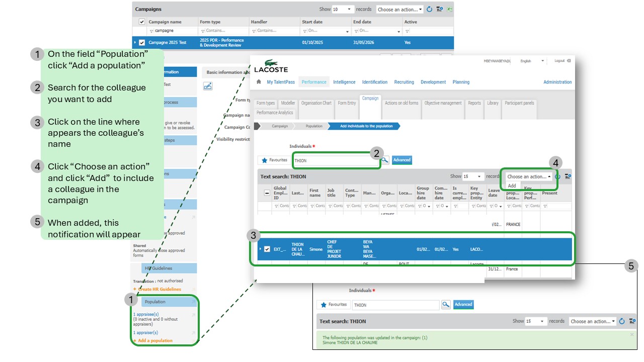644x362 pixels.
Task: Uncheck the Campagne 2025 Test row checkbox
Action: (142, 43)
